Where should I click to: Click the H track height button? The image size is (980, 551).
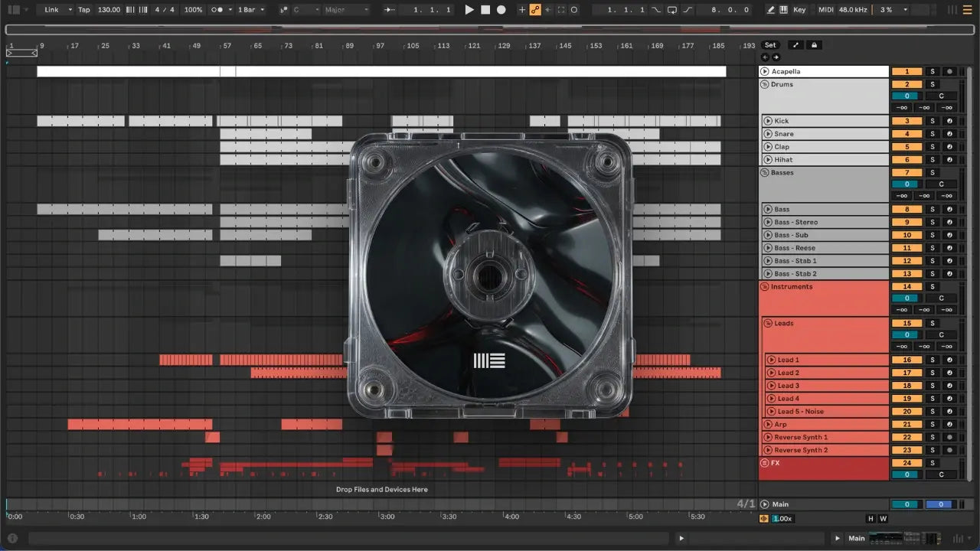pyautogui.click(x=871, y=519)
